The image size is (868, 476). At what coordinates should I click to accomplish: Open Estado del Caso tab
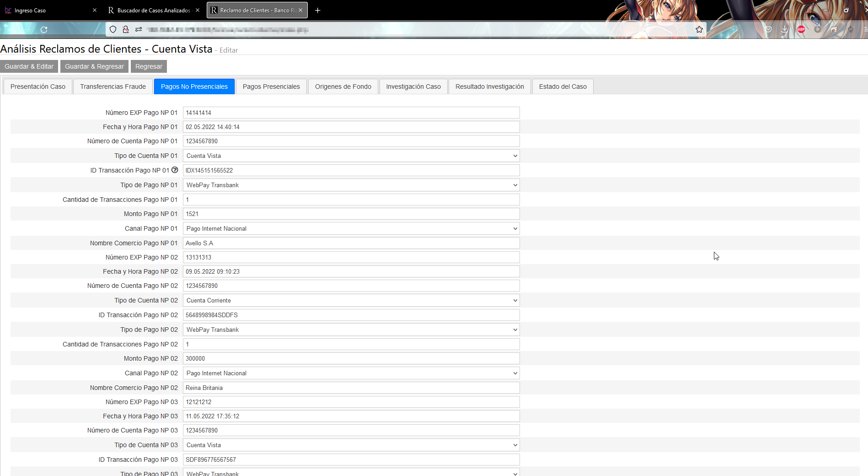pyautogui.click(x=563, y=87)
